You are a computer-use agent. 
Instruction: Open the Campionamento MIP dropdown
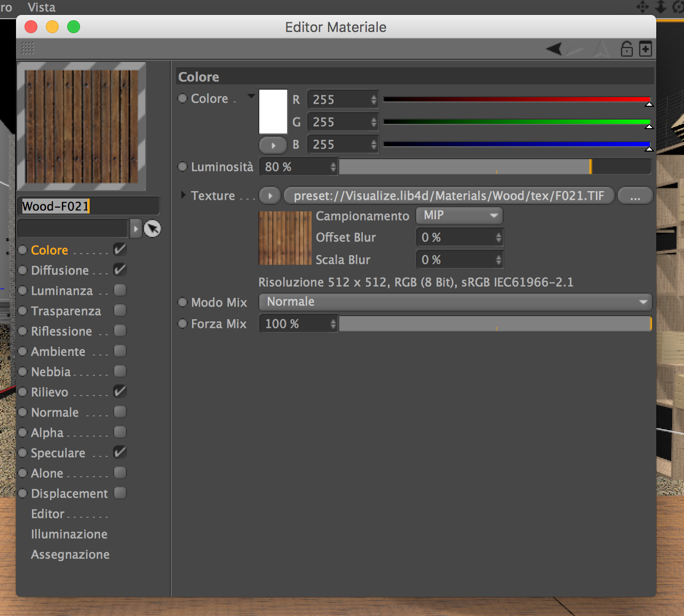[459, 216]
